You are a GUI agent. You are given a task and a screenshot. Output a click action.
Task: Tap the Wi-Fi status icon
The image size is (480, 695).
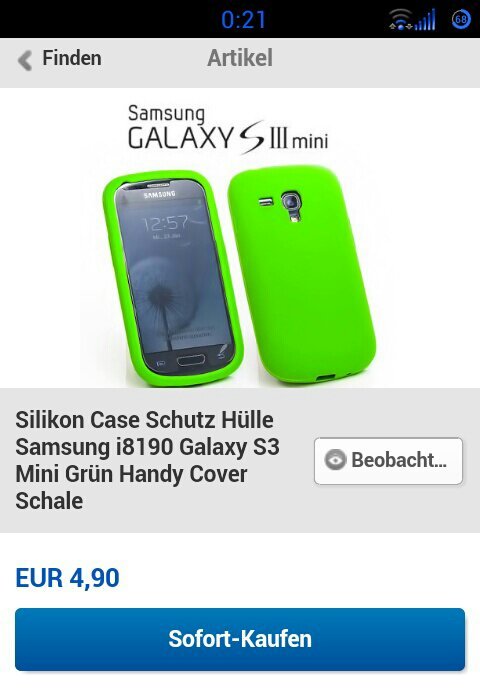click(400, 20)
